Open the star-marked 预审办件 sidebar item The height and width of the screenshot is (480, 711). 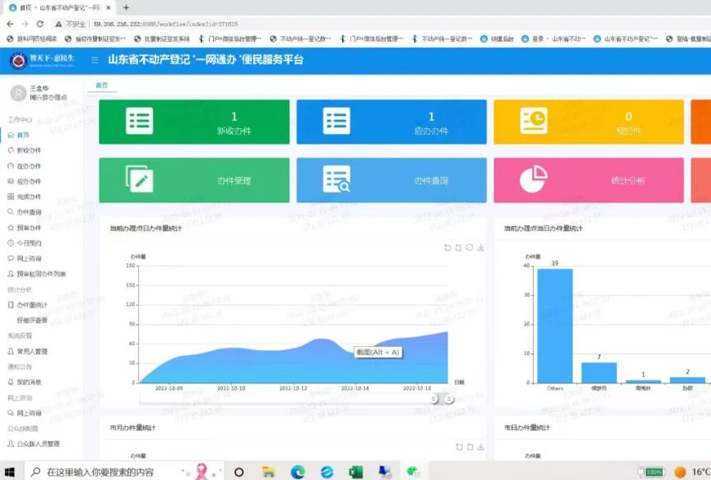pos(29,228)
